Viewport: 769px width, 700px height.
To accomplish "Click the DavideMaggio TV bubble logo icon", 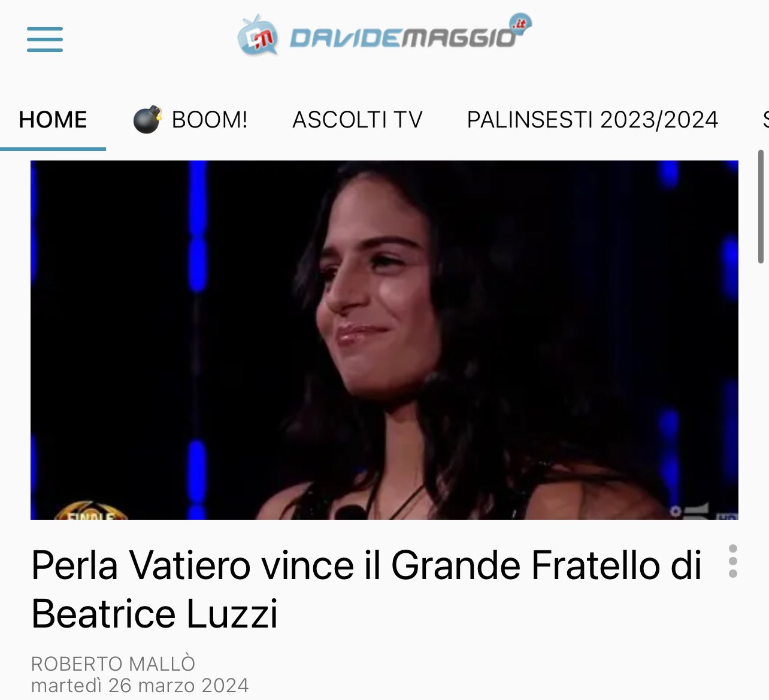I will click(x=258, y=36).
